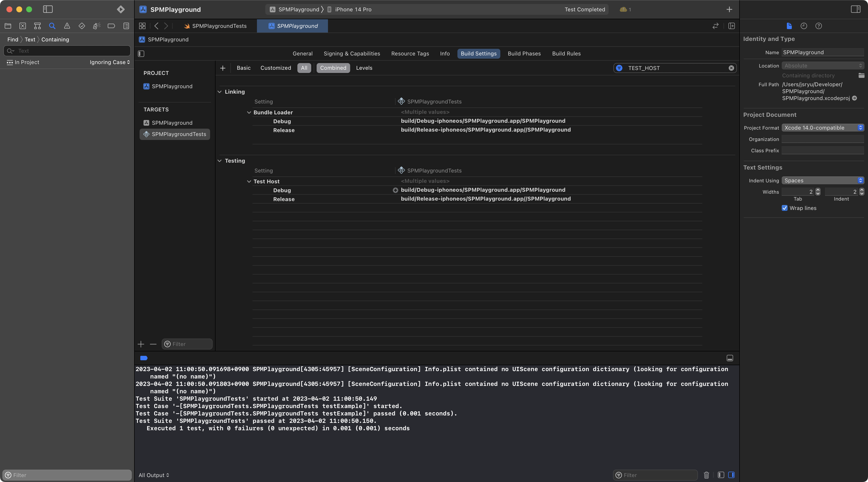Open the Location dropdown
This screenshot has width=868, height=482.
point(823,66)
